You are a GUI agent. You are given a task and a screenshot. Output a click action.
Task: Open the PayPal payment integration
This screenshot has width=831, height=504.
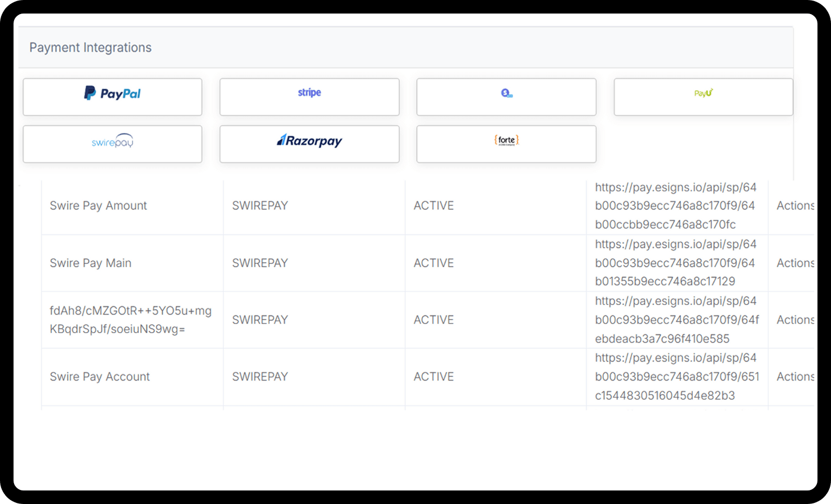(x=112, y=97)
